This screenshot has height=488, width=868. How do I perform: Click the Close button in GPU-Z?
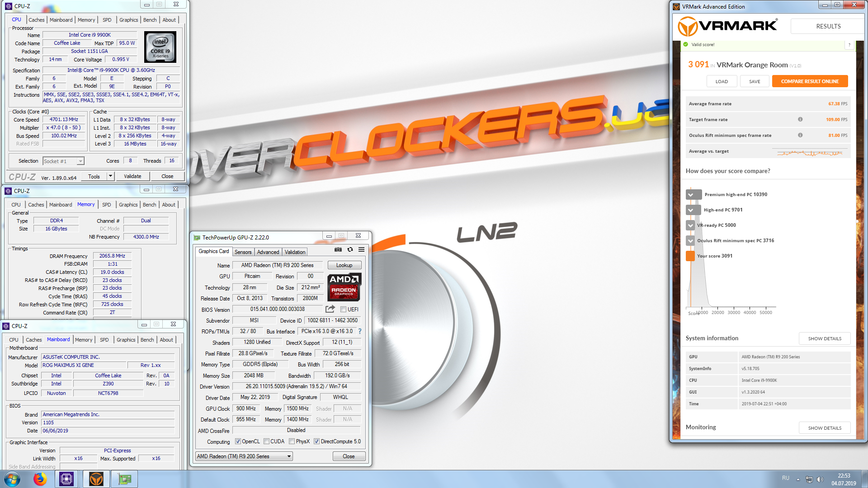pos(349,456)
